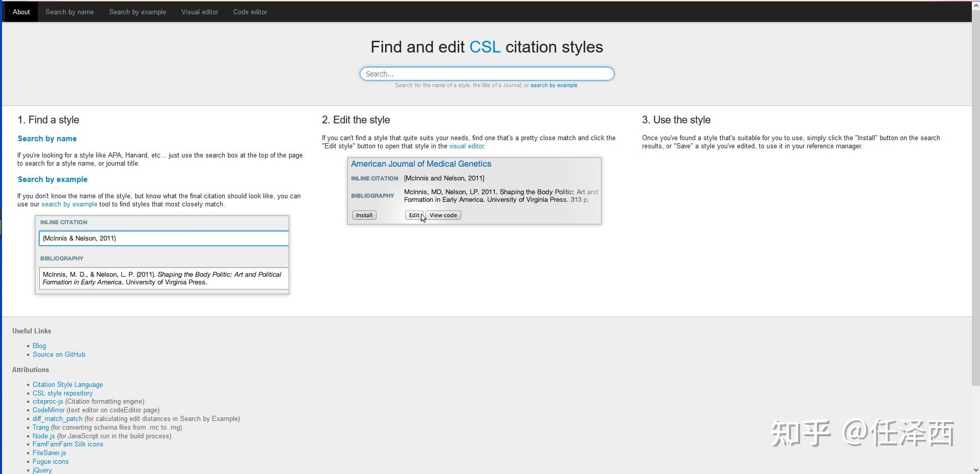The height and width of the screenshot is (474, 980).
Task: Click the vertical scrollbar thumb
Action: click(x=975, y=199)
